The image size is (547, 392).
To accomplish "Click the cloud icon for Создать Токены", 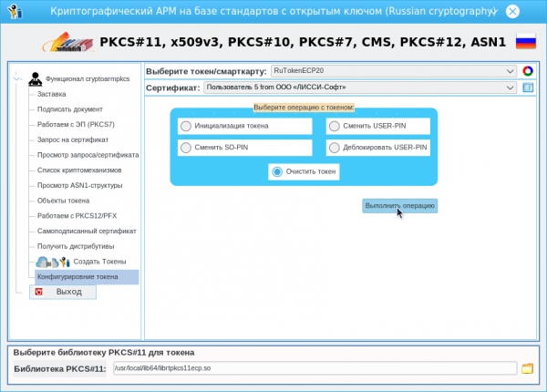I will coord(46,262).
